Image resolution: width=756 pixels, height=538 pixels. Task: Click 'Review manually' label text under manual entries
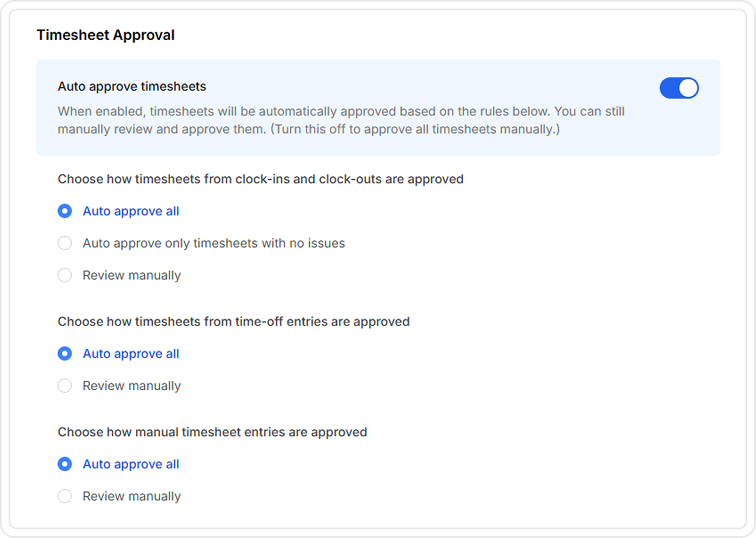point(131,496)
